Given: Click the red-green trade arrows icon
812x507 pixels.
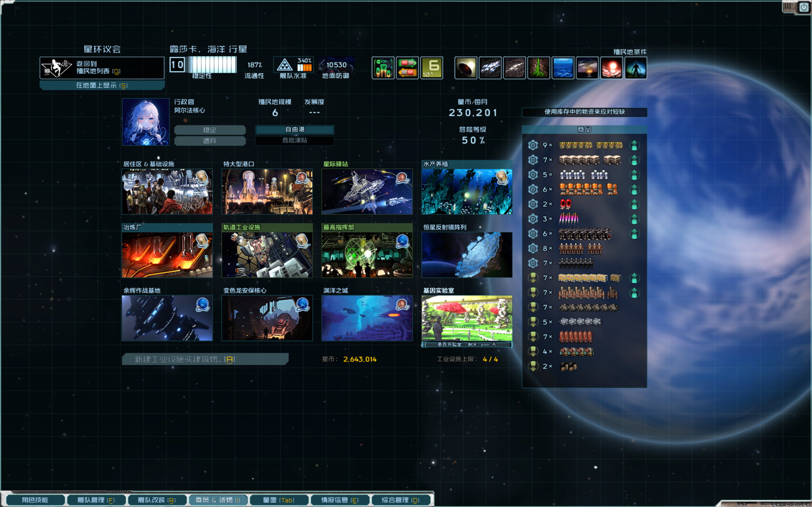Looking at the screenshot, I should 407,68.
